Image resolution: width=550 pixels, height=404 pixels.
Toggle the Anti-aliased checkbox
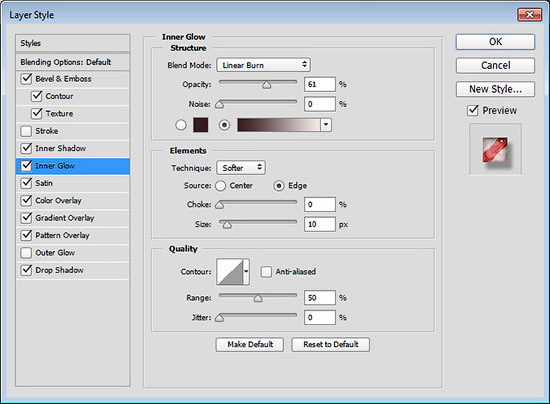(266, 271)
